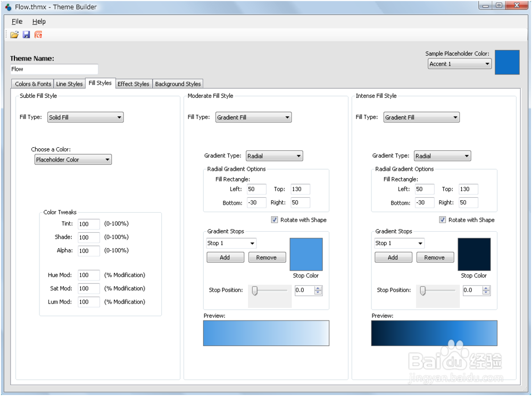Click the Theme Builder app icon in title bar

click(x=8, y=7)
